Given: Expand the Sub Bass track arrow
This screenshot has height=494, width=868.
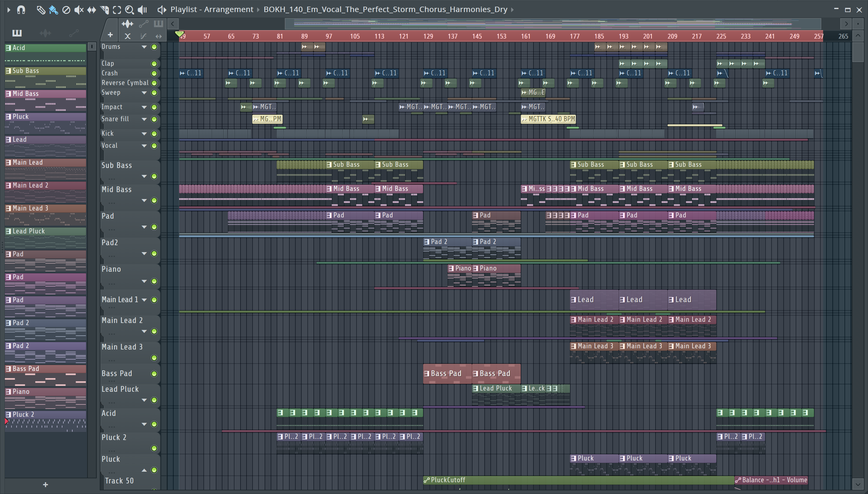Looking at the screenshot, I should [144, 176].
